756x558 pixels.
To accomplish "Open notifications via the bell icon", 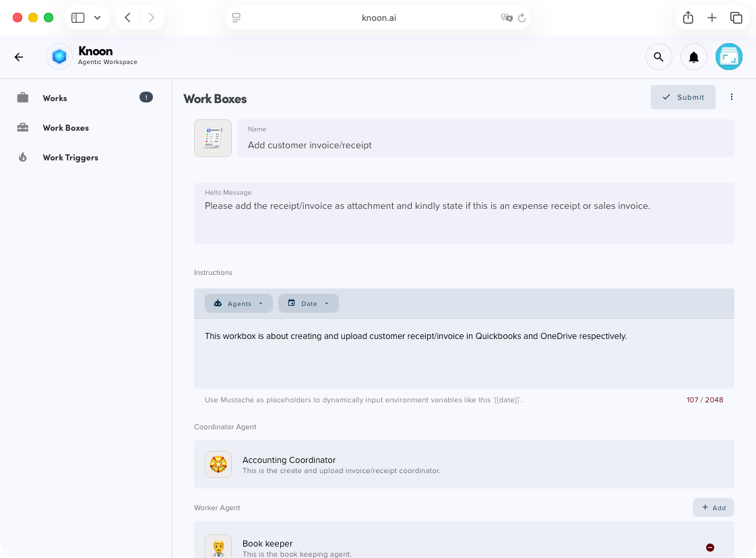I will (693, 57).
